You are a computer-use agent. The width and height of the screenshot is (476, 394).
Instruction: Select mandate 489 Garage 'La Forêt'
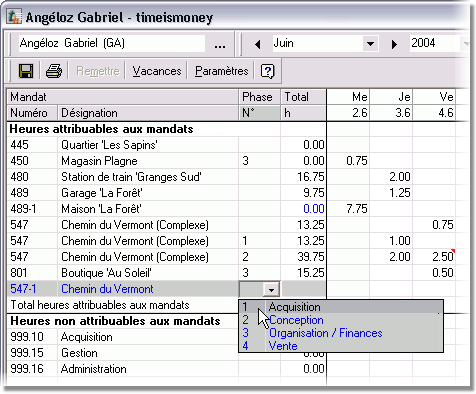click(x=166, y=193)
